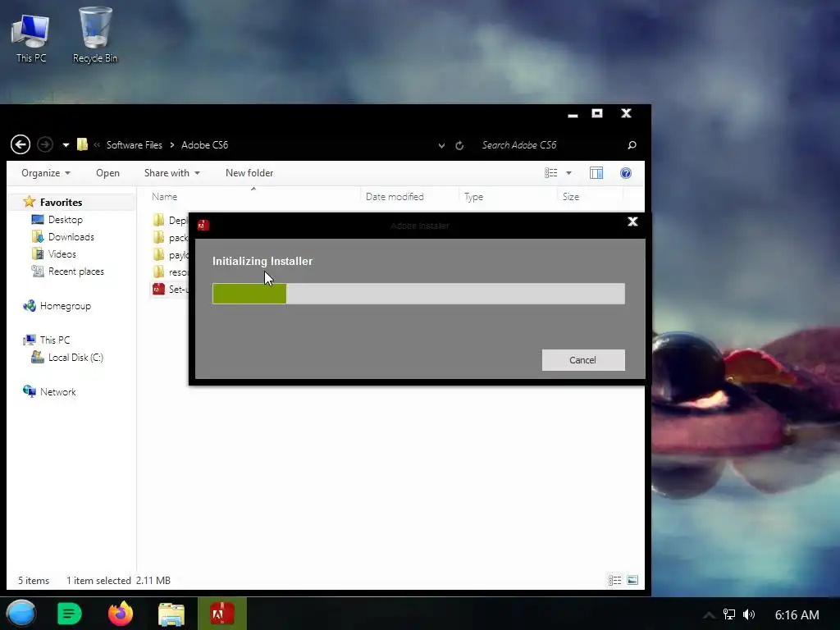Viewport: 840px width, 630px height.
Task: Switch to details view in status bar
Action: (615, 580)
